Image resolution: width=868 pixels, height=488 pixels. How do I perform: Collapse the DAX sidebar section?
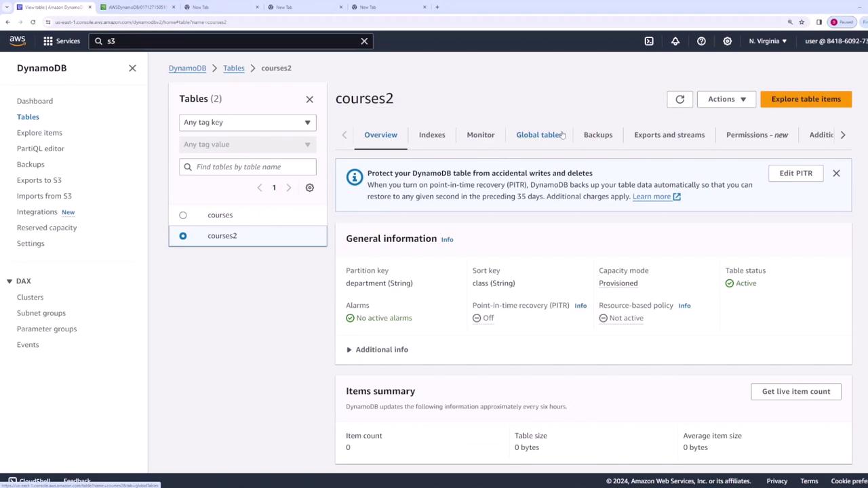point(9,281)
